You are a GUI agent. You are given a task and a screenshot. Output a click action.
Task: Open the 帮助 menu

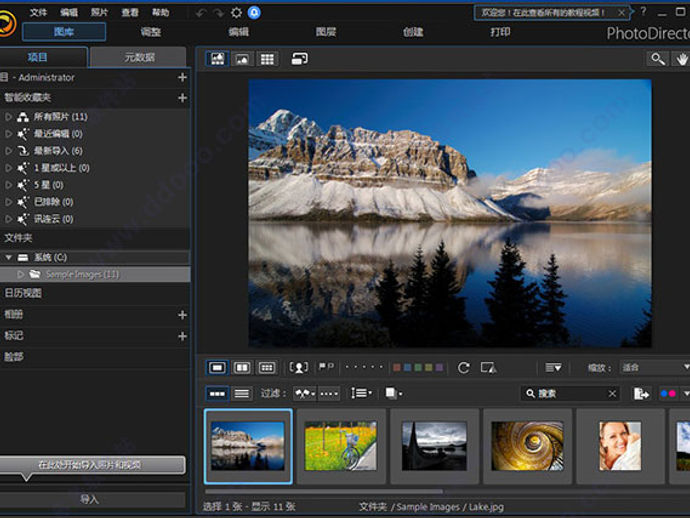tap(161, 12)
